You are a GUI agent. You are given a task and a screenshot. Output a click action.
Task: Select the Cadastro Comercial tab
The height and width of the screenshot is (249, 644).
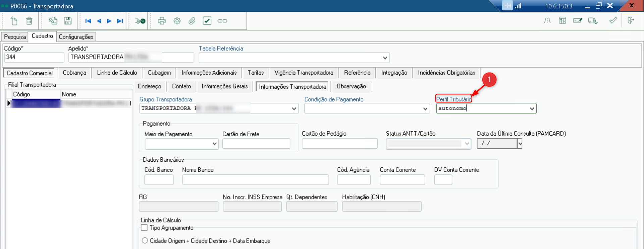pos(30,73)
